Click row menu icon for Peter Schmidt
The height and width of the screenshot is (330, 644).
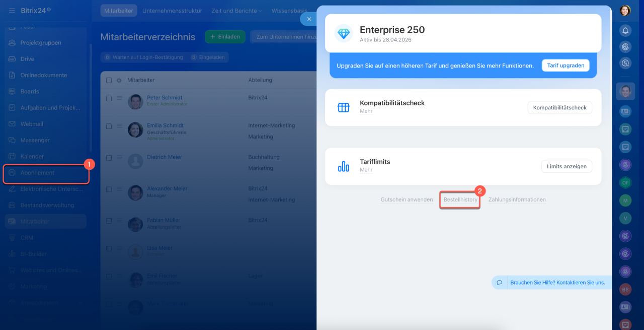119,98
